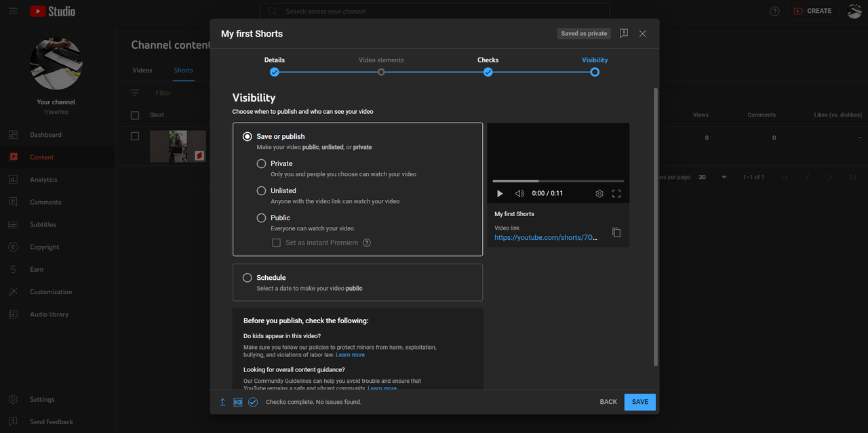
Task: Switch to the Shorts tab
Action: [x=183, y=70]
